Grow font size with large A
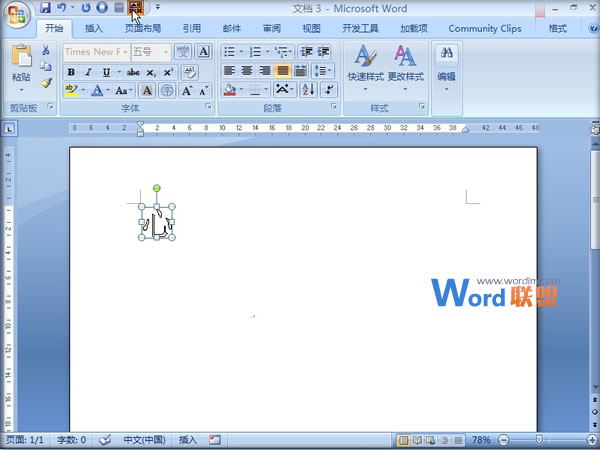 [187, 91]
